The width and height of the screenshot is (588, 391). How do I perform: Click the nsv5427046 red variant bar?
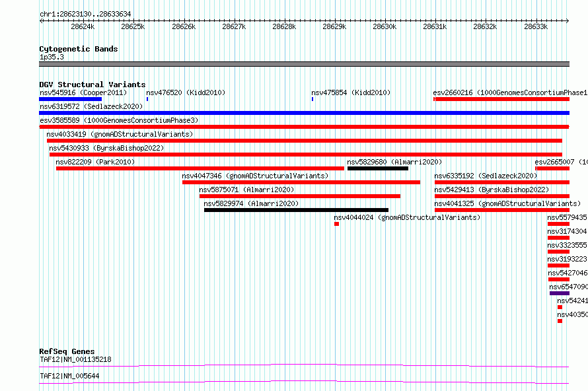[559, 279]
